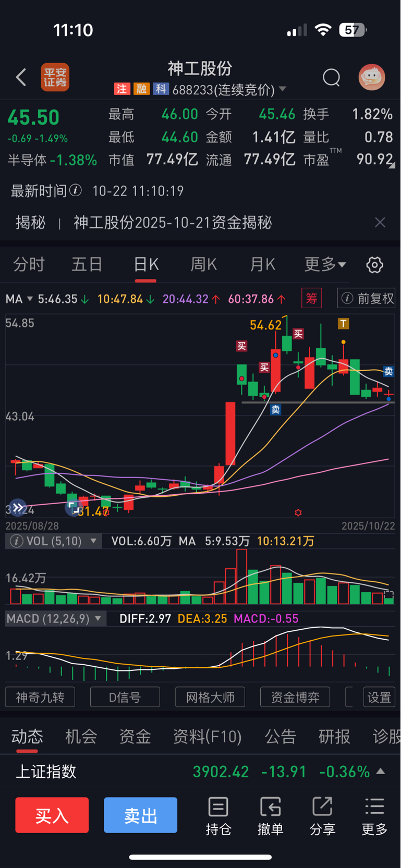Open the 连续竞价 dropdown arrow
Screen dimensions: 401x868
click(283, 89)
